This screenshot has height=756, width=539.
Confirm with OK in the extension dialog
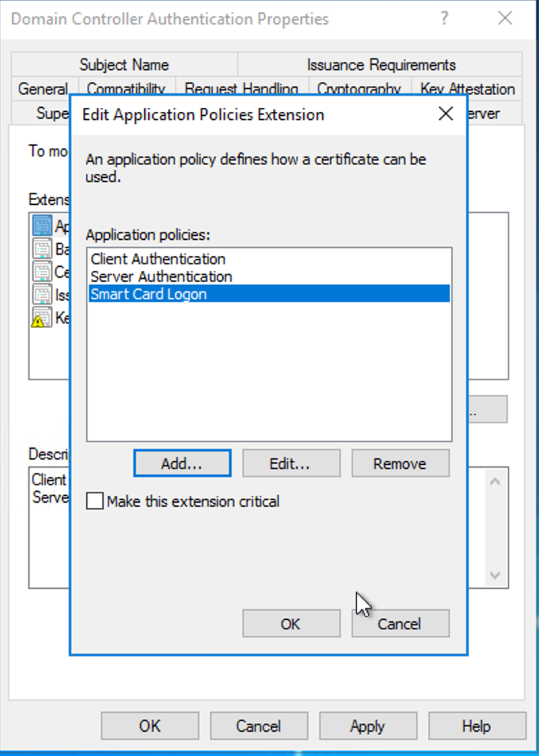coord(291,623)
